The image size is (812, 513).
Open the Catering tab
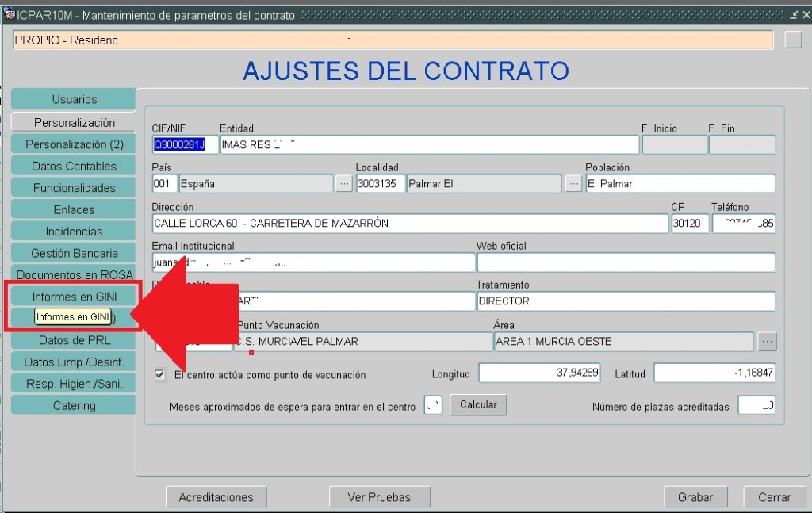(74, 406)
